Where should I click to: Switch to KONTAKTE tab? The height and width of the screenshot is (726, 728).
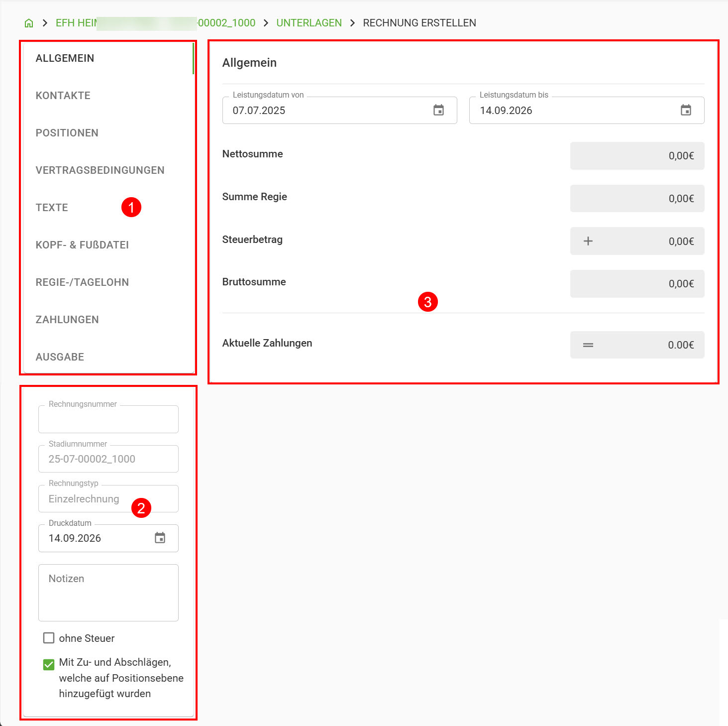tap(108, 96)
